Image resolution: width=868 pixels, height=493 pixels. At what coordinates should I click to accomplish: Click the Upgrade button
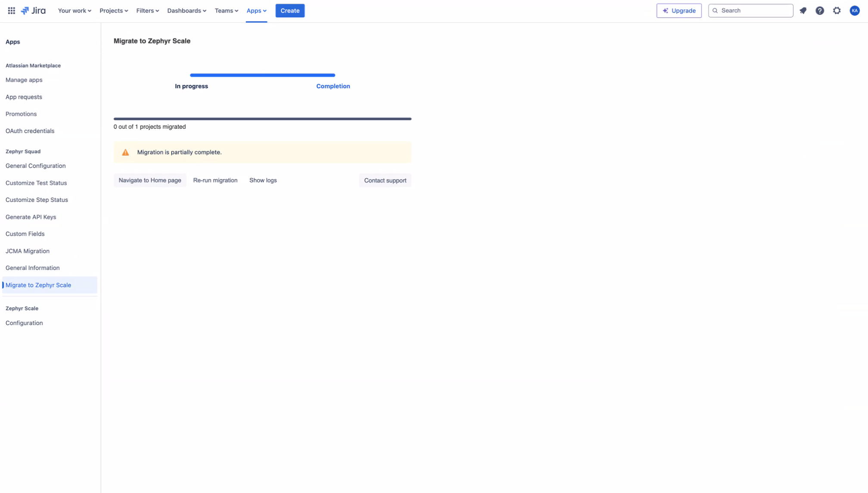click(x=679, y=11)
